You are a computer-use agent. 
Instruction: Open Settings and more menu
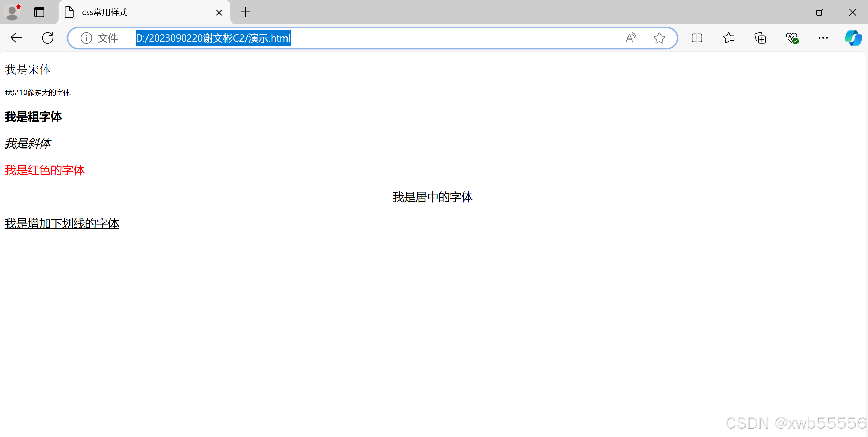[823, 38]
